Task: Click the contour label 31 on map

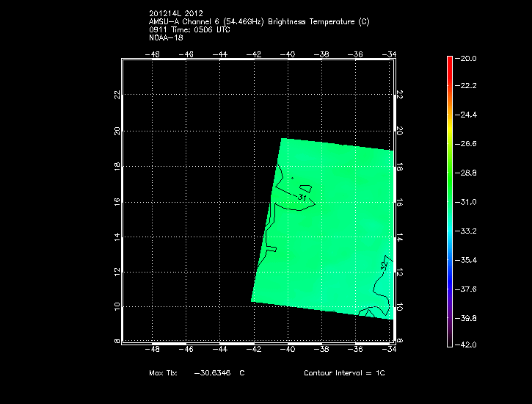Action: pos(302,198)
